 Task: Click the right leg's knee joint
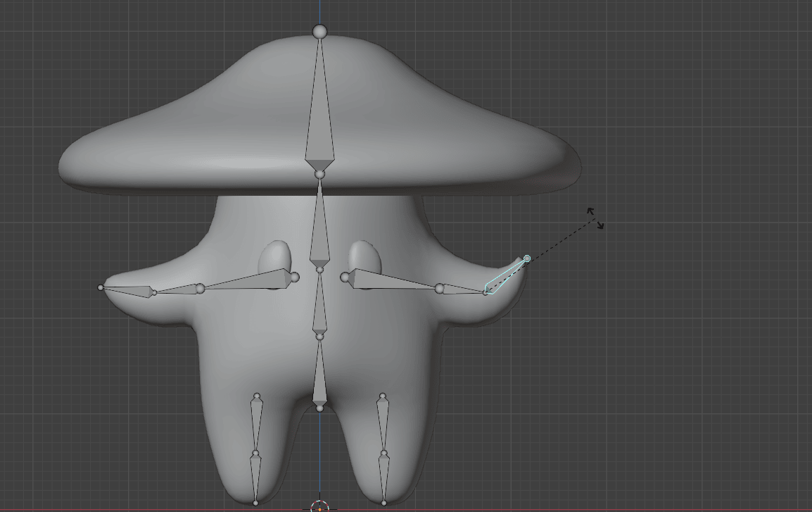[383, 454]
